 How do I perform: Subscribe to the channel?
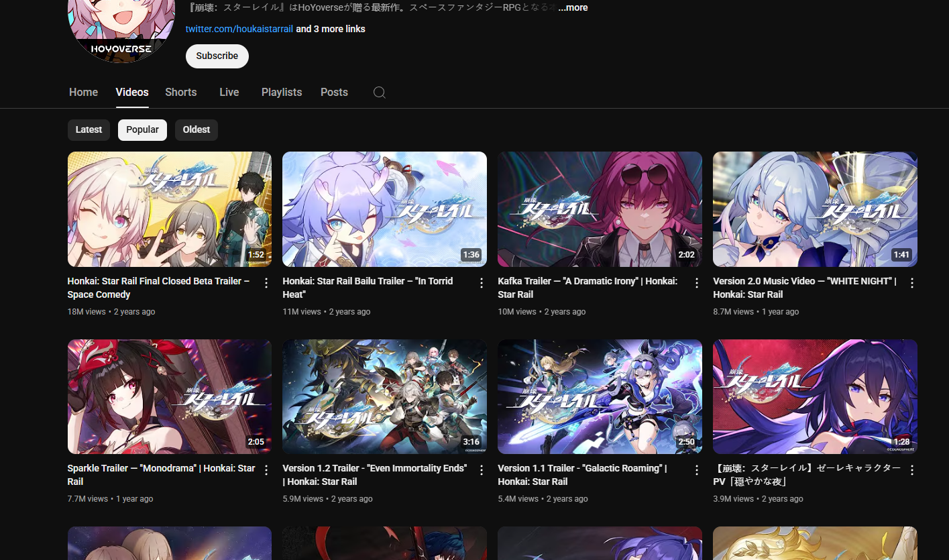[x=217, y=56]
